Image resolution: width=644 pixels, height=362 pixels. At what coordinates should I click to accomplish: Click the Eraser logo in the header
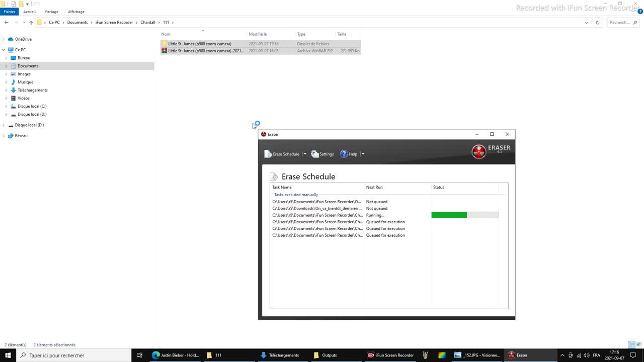(x=491, y=151)
